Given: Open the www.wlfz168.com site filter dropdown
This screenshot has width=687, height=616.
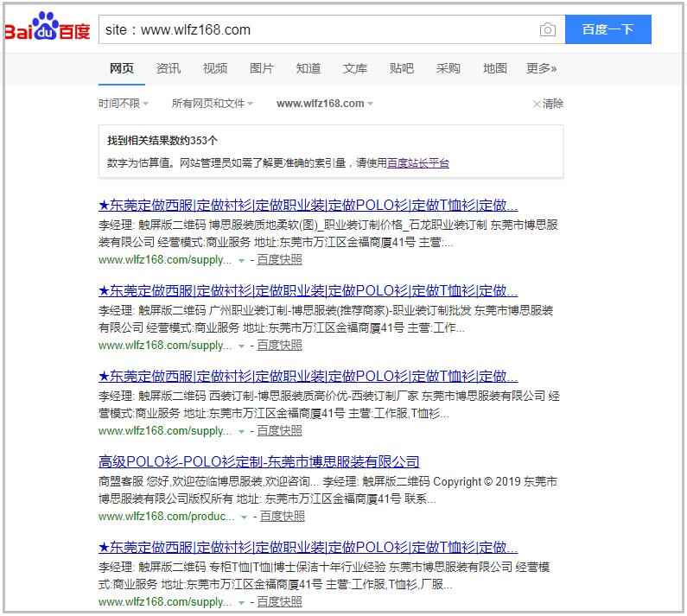Looking at the screenshot, I should tap(325, 104).
